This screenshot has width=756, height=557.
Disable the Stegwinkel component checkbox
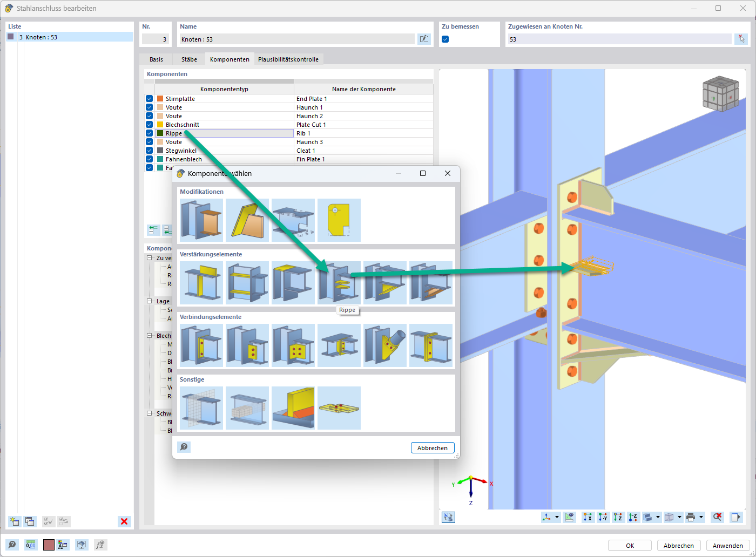click(150, 151)
